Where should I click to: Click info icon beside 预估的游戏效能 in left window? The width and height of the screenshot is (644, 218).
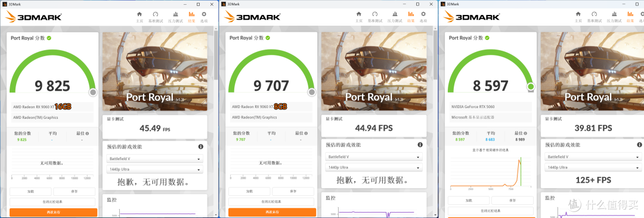200,146
